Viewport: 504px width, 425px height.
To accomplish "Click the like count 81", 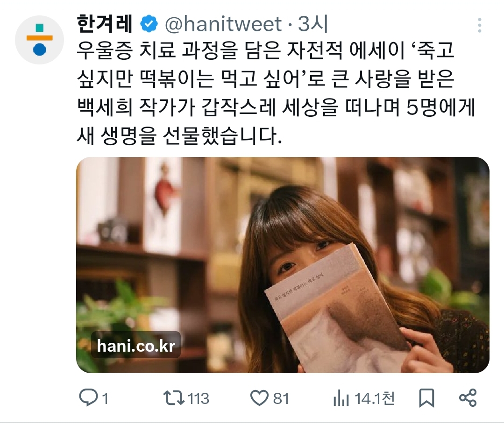I will [281, 399].
